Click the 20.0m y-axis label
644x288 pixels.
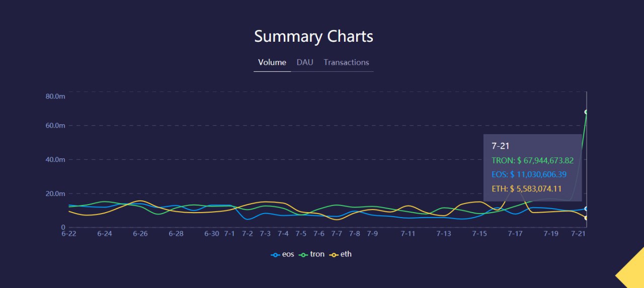55,194
